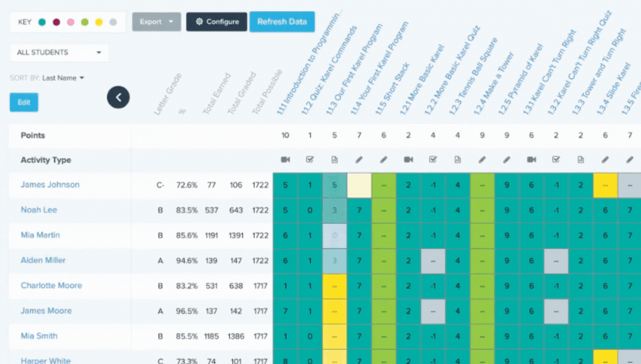Viewport: 641px width, 364px height.
Task: Open James Johnson's student page
Action: click(50, 185)
